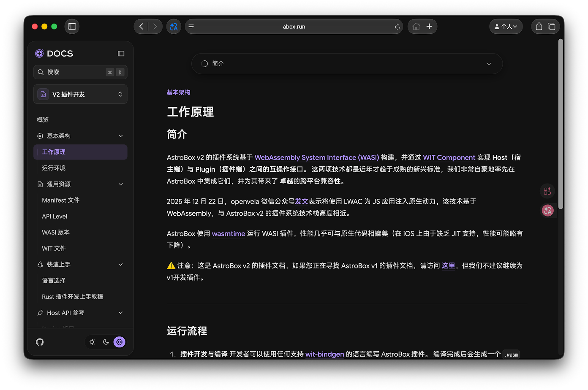The image size is (588, 390).
Task: Click the floating grid-plus extension icon
Action: [x=547, y=191]
